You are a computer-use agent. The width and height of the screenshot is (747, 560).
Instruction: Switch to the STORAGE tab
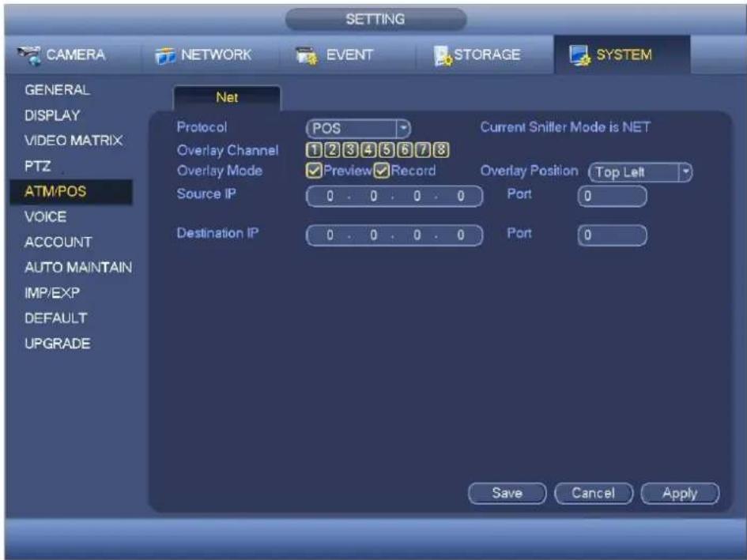[485, 54]
